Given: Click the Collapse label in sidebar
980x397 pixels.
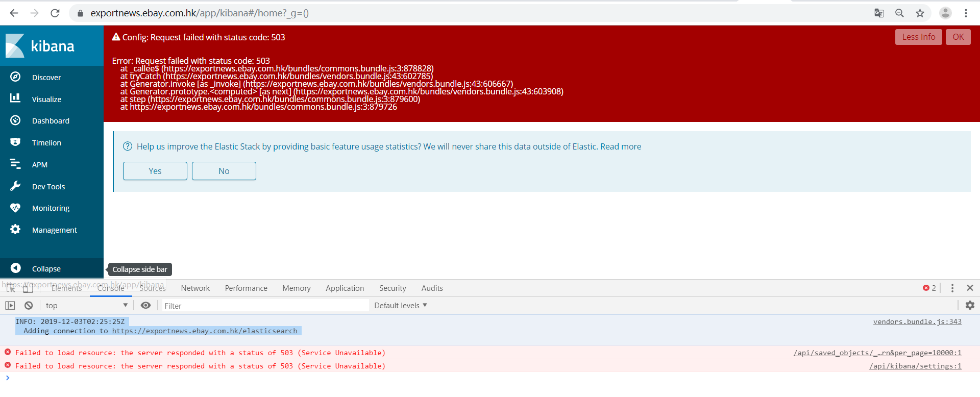Looking at the screenshot, I should pos(46,269).
